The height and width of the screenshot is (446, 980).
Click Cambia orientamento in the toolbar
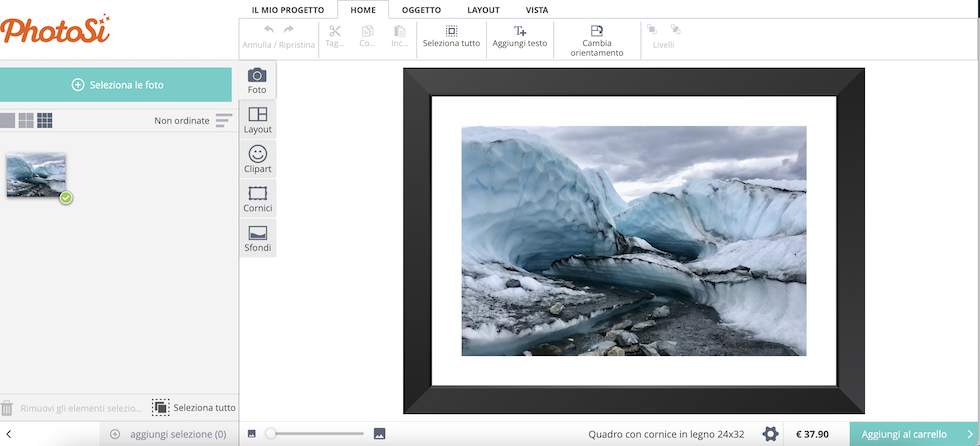(597, 41)
